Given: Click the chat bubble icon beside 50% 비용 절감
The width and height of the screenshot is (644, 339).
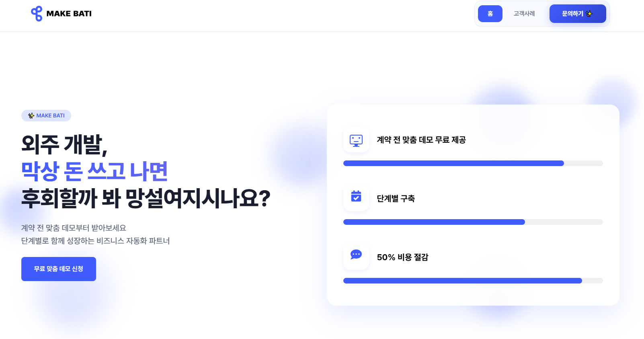Looking at the screenshot, I should [x=356, y=255].
